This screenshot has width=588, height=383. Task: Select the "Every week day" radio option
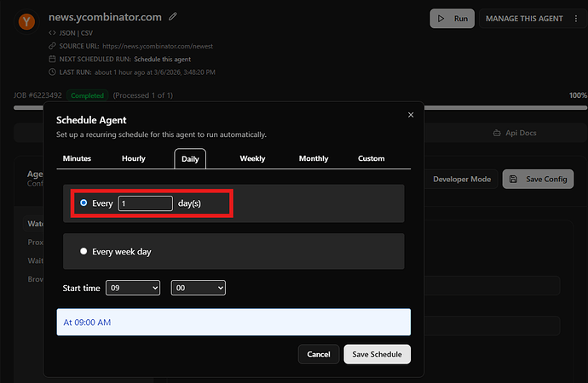point(84,252)
